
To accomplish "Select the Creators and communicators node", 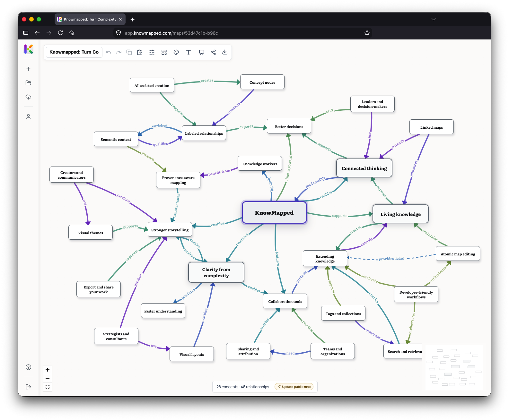I will coord(72,175).
